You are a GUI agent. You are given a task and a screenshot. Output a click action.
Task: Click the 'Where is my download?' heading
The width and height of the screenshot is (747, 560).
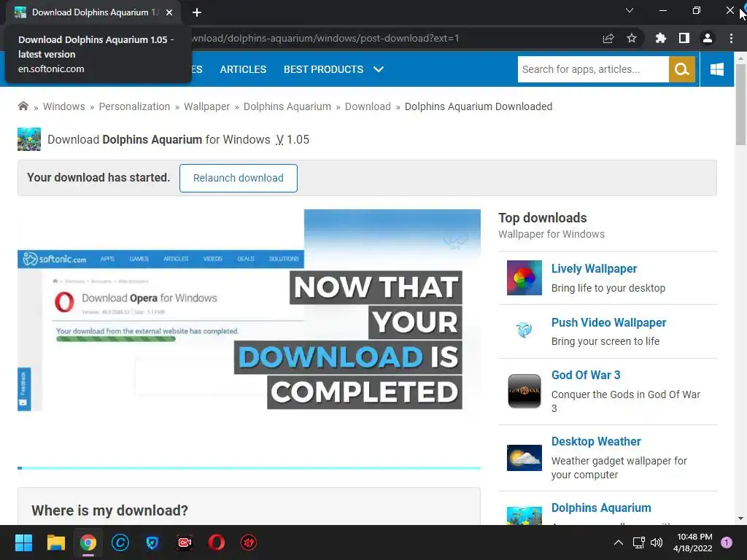point(109,510)
